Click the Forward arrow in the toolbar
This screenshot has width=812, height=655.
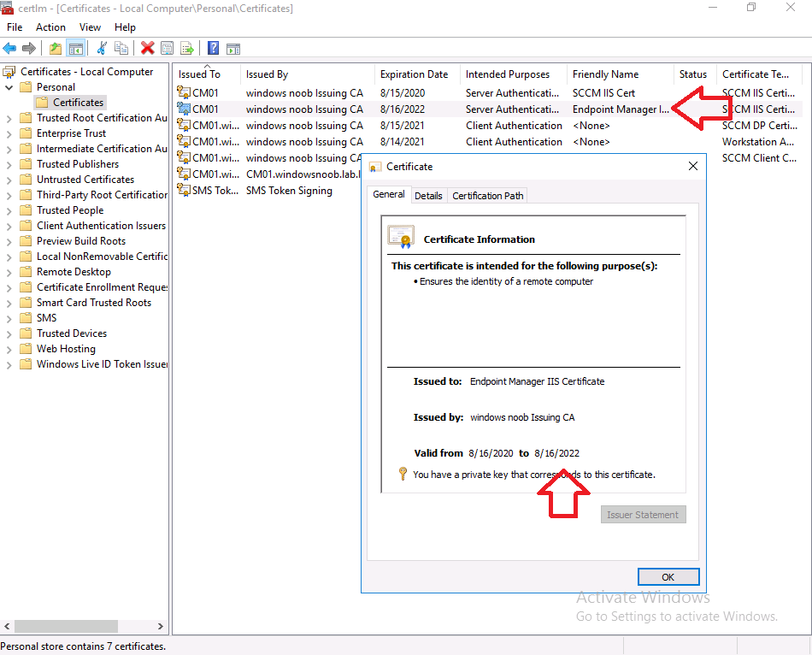29,49
